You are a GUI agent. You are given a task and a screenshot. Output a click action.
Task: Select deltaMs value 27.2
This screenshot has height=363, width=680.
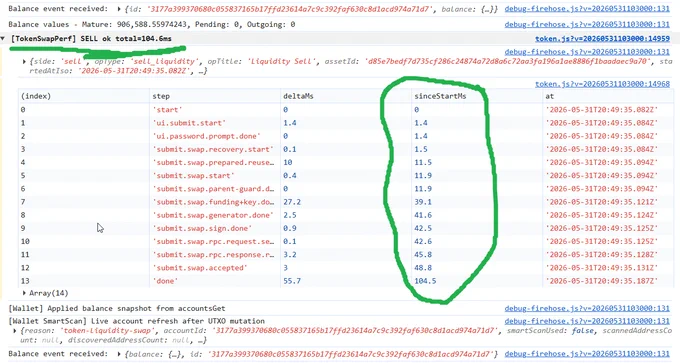[292, 202]
